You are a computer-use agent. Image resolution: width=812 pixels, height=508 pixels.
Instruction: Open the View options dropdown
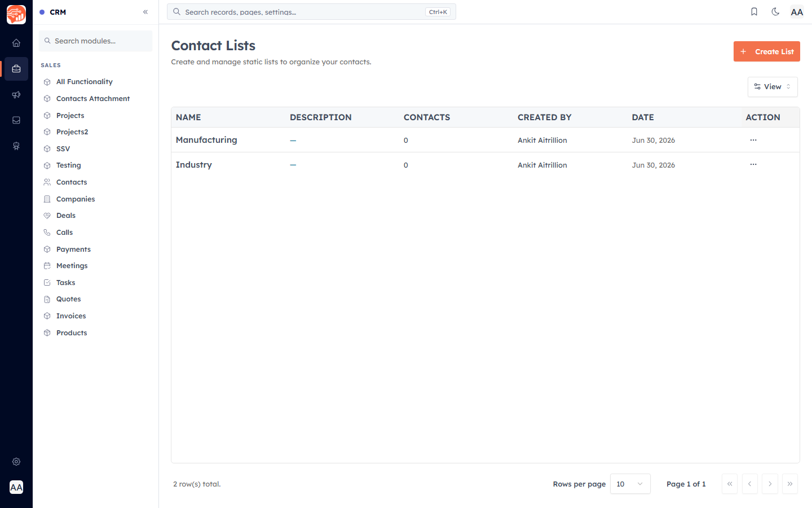(x=773, y=87)
